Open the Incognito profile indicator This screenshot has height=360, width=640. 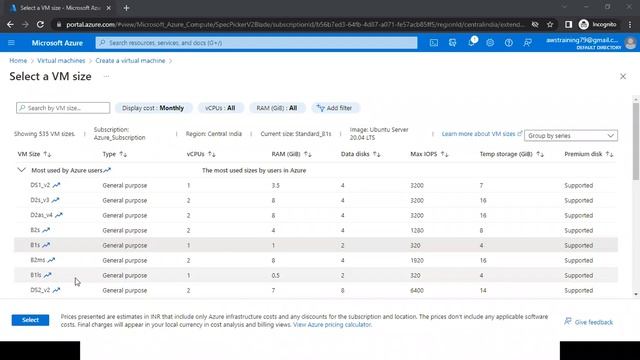[x=598, y=24]
